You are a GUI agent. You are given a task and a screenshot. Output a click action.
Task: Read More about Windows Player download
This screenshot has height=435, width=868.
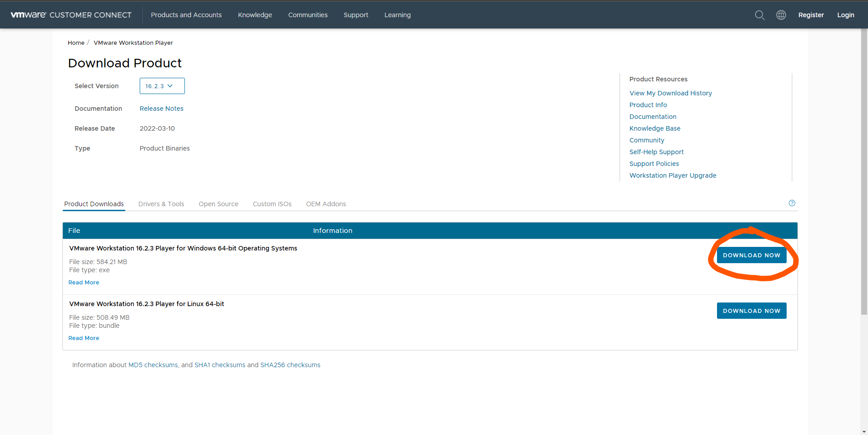coord(84,283)
